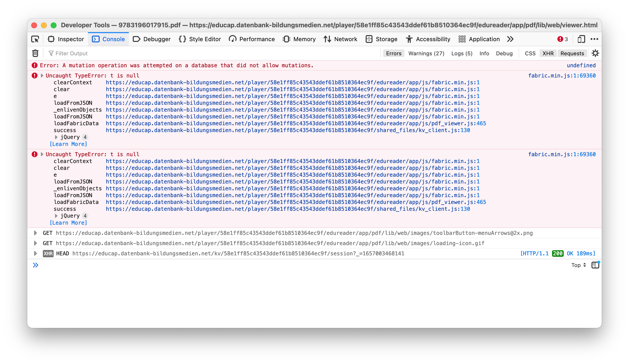This screenshot has width=629, height=364.
Task: Maximize window with green button
Action: coord(53,25)
